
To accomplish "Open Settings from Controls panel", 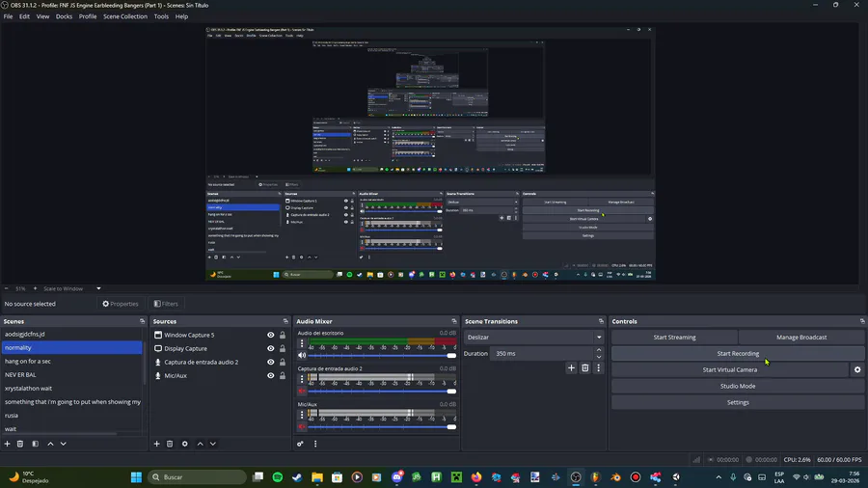I will pos(738,402).
